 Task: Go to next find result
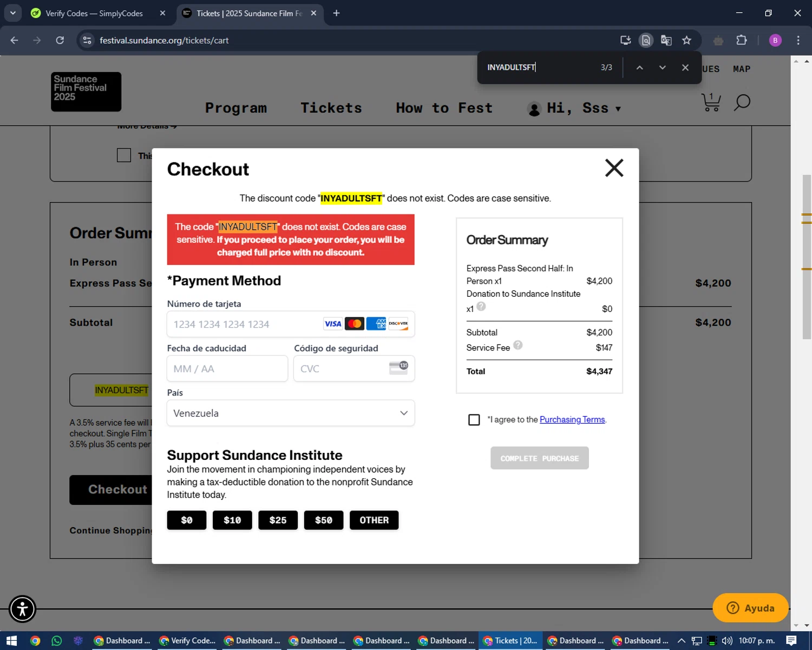pos(662,68)
